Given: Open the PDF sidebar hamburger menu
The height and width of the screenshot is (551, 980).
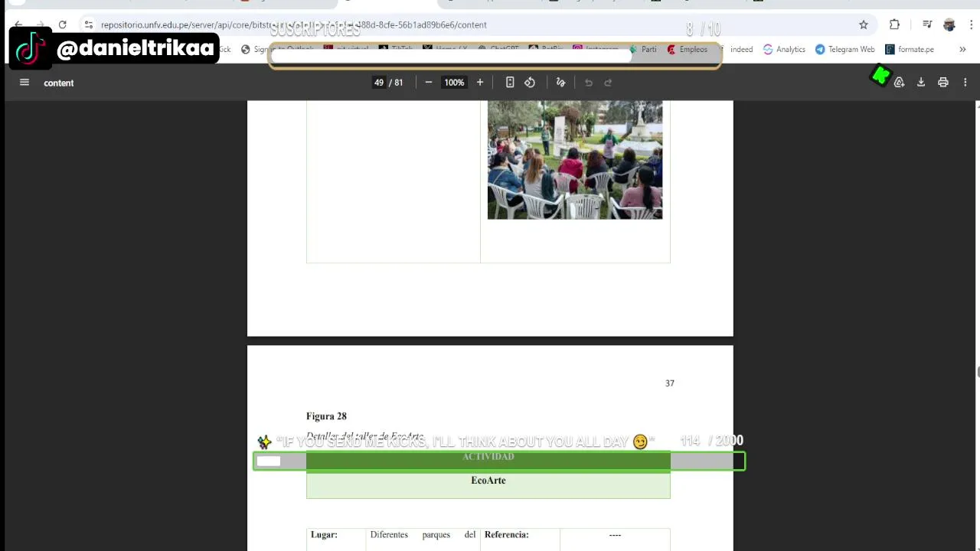Looking at the screenshot, I should pos(24,83).
